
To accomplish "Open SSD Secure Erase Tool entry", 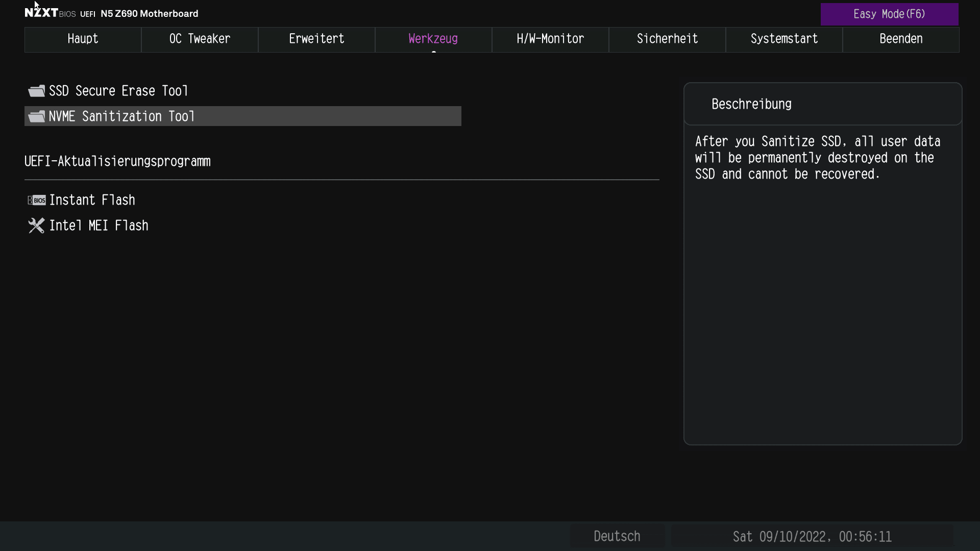I will (118, 91).
